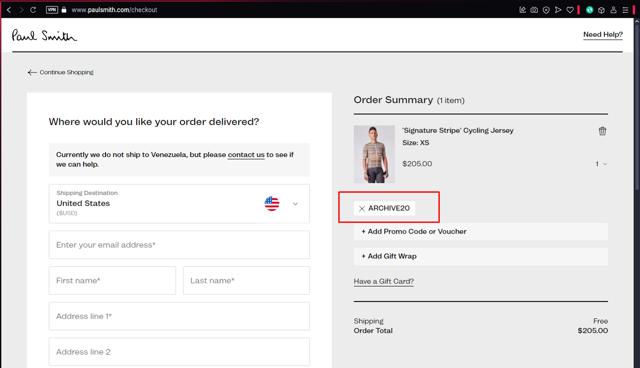Open the green circular extension icon
This screenshot has width=640, height=368.
[589, 10]
